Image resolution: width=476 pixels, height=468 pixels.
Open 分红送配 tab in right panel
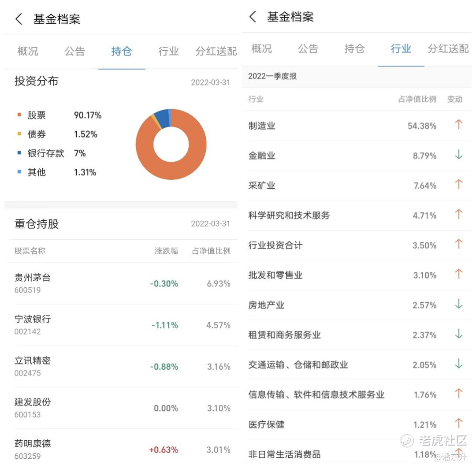[448, 48]
